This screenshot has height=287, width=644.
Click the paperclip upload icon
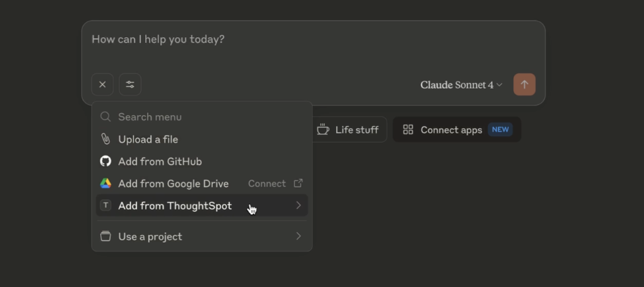105,140
